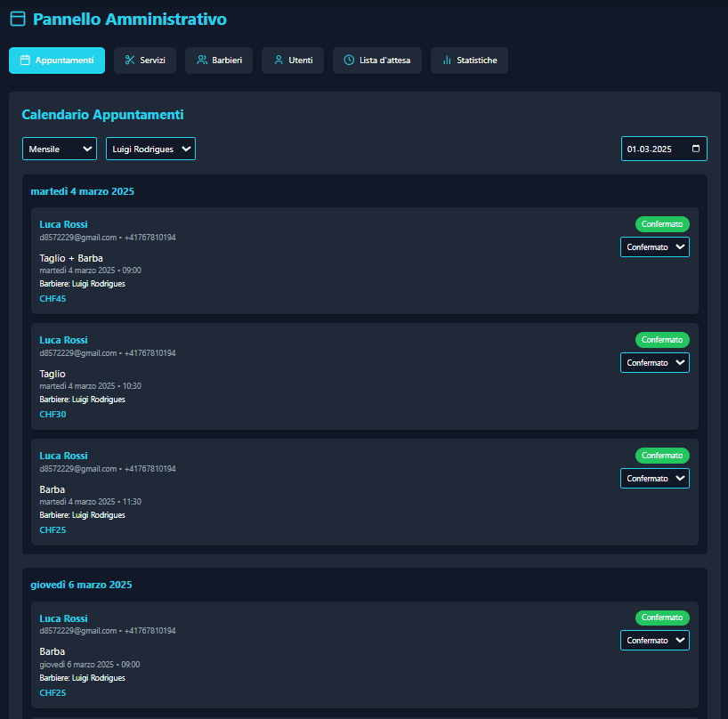Click Luca Rossi name on 10:30 Taglio card
Image resolution: width=728 pixels, height=719 pixels.
(x=63, y=340)
